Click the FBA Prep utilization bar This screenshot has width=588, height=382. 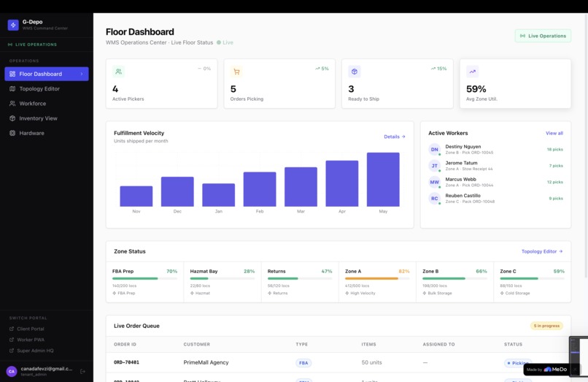click(144, 278)
